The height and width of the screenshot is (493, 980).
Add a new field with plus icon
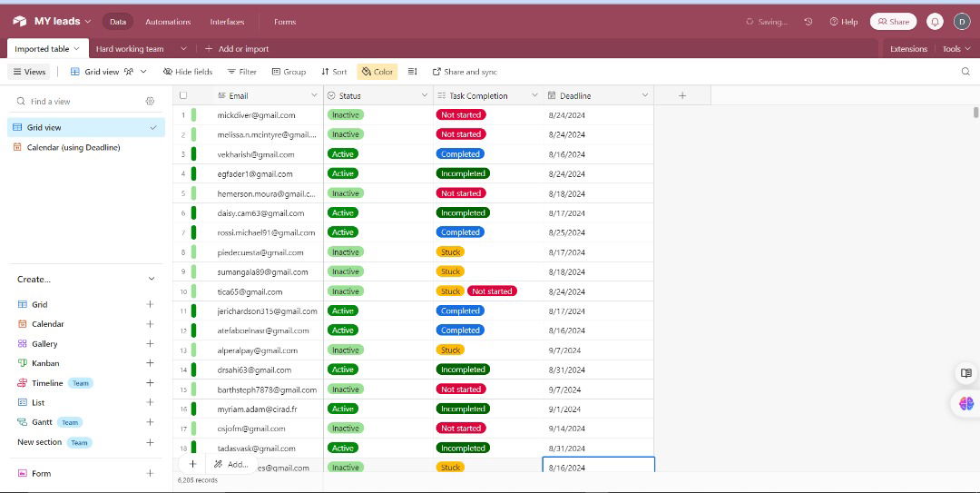tap(682, 95)
